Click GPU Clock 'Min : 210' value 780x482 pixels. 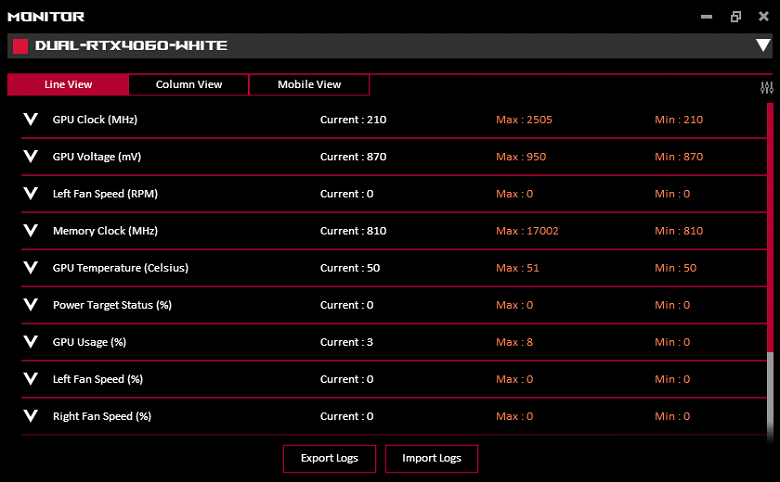pos(679,120)
